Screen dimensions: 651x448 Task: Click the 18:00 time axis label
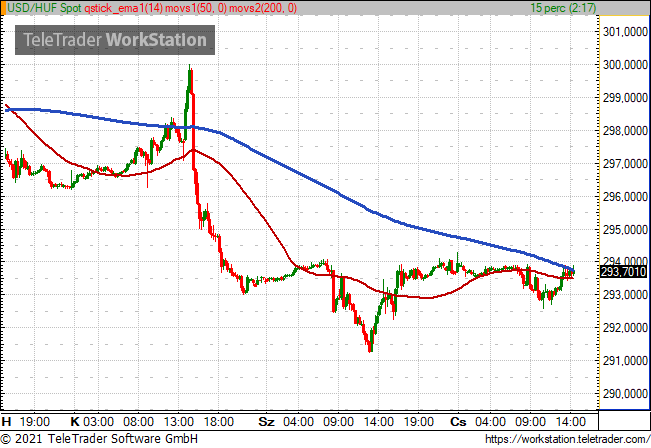pyautogui.click(x=219, y=422)
